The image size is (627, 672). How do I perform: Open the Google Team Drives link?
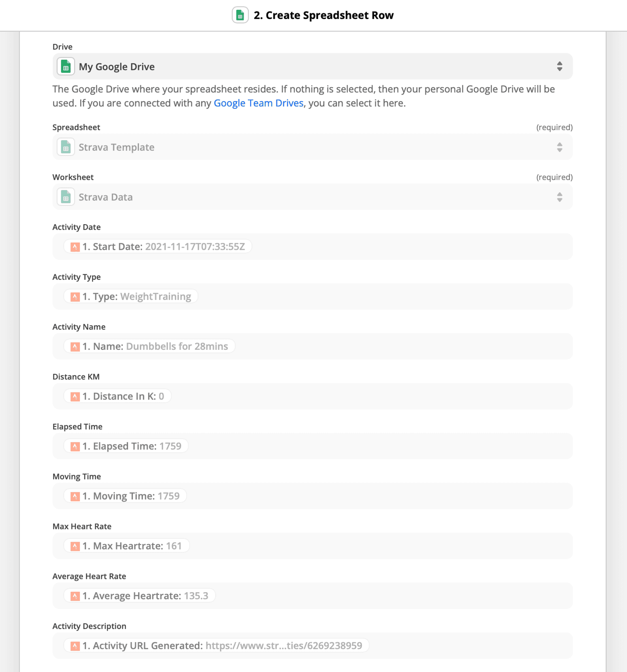click(x=258, y=103)
